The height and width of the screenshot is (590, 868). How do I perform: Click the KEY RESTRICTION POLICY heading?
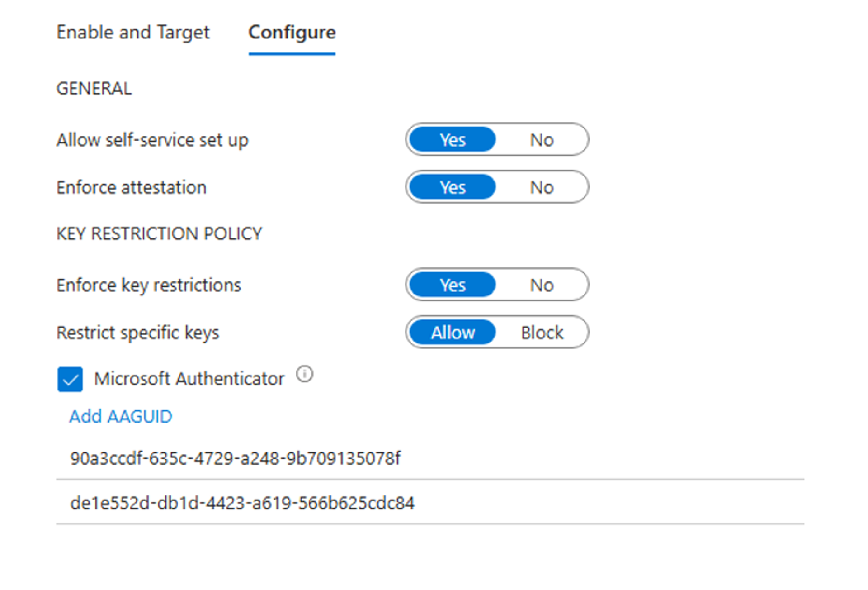click(159, 233)
